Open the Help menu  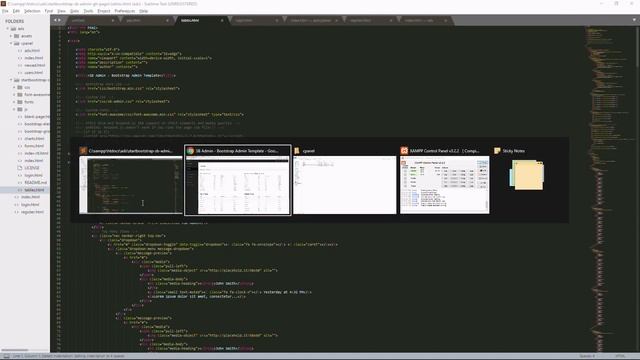coord(143,11)
